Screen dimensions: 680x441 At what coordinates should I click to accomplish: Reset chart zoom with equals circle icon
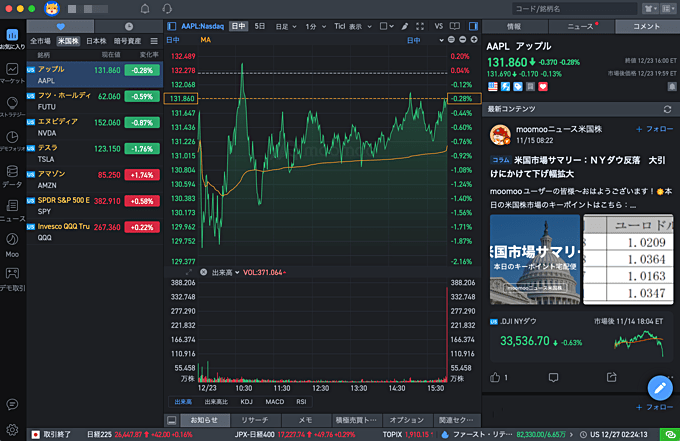[451, 39]
